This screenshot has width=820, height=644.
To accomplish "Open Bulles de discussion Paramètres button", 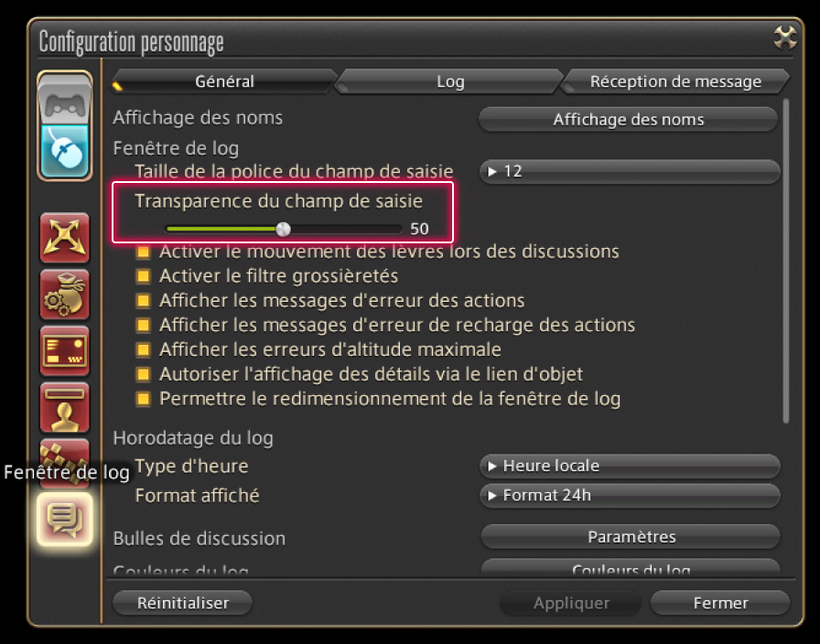I will (631, 537).
